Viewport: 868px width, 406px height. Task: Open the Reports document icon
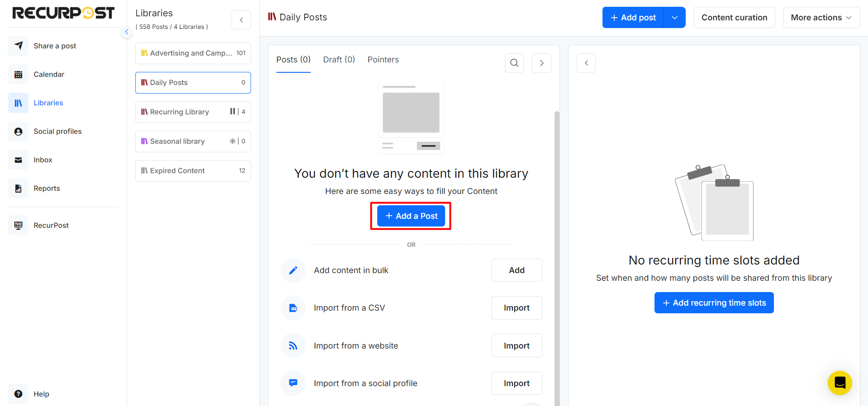click(x=18, y=188)
